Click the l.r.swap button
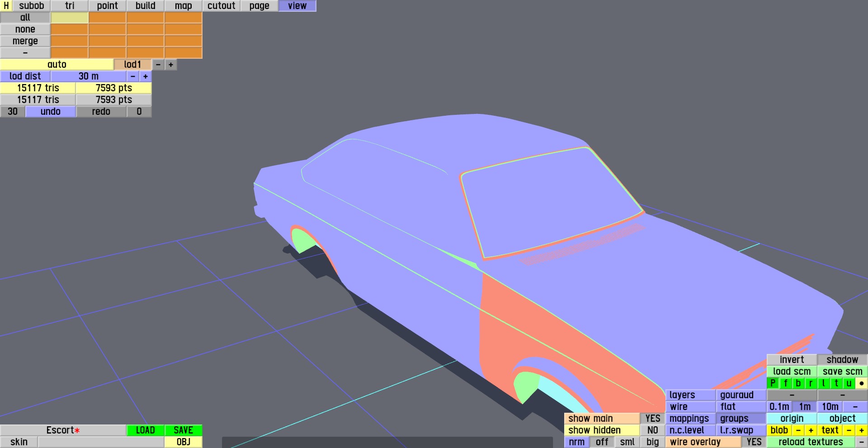 tap(741, 430)
